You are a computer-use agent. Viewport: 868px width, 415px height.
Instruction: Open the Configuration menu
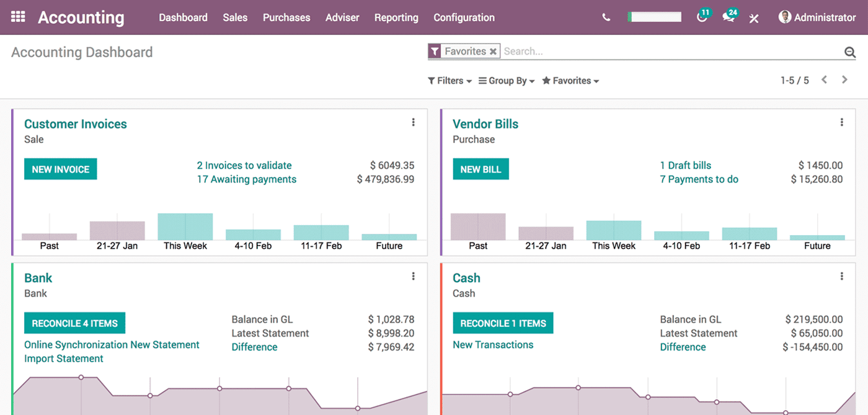(464, 17)
